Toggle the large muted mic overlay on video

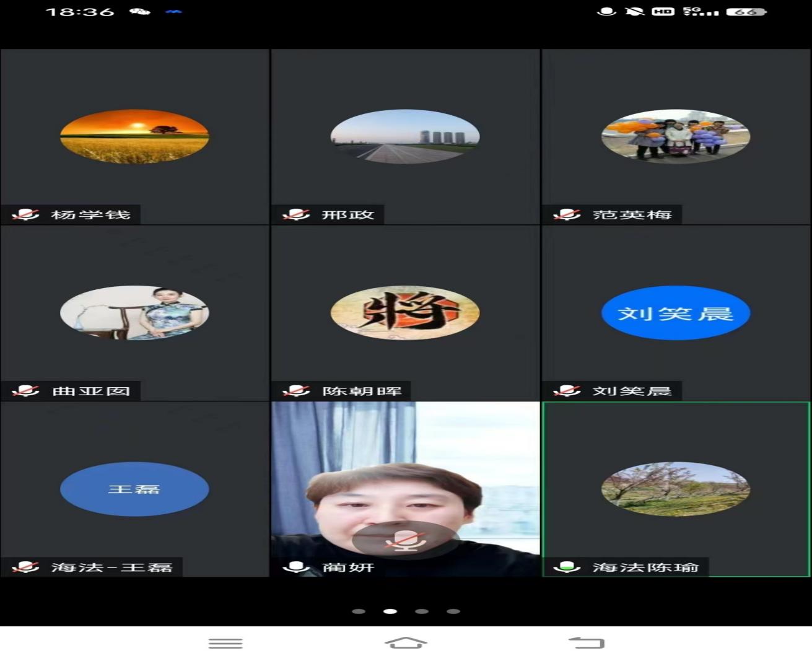405,540
